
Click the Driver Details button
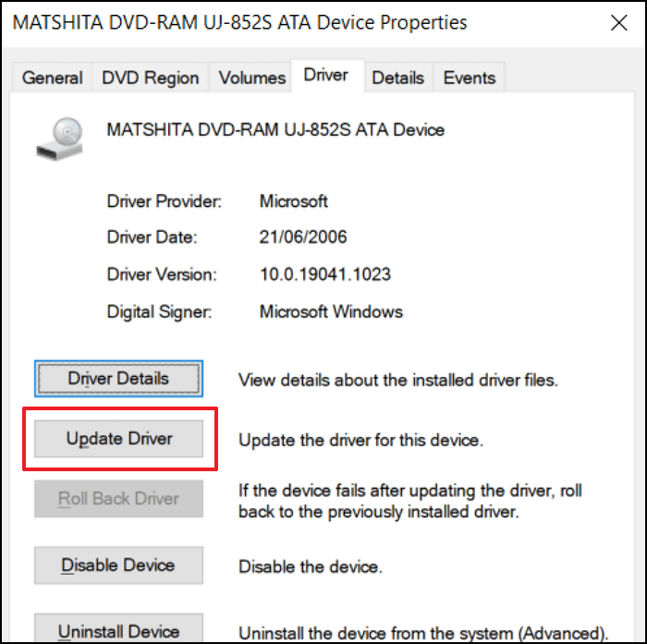[118, 379]
